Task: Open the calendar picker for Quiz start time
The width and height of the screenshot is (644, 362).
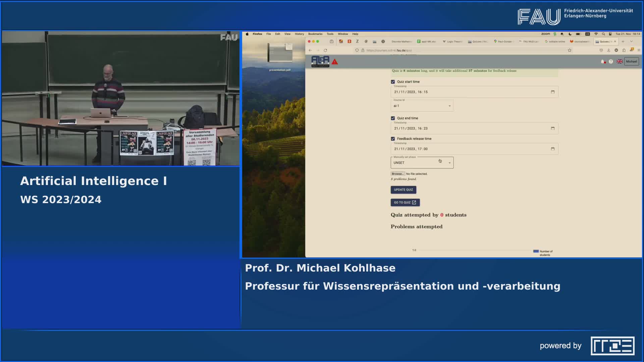Action: point(553,92)
